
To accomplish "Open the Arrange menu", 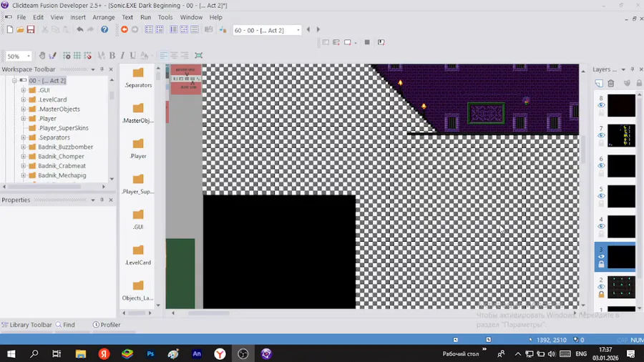I will click(104, 17).
